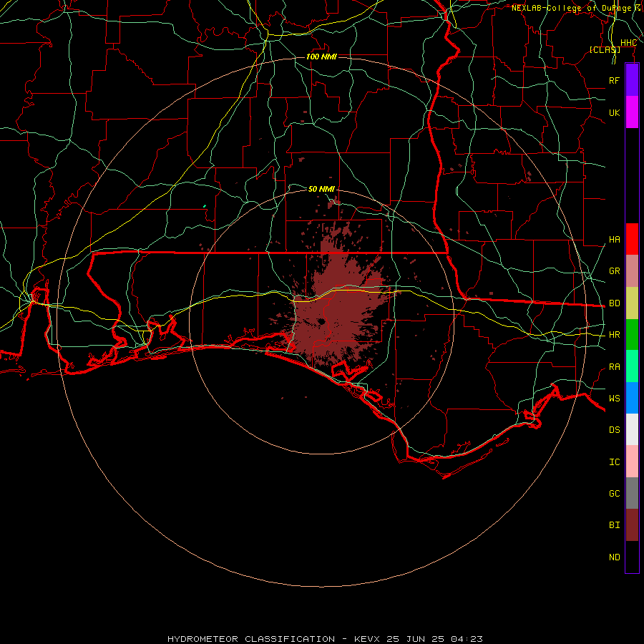Click the "[CLAS]" units label
The image size is (644, 644).
click(605, 49)
